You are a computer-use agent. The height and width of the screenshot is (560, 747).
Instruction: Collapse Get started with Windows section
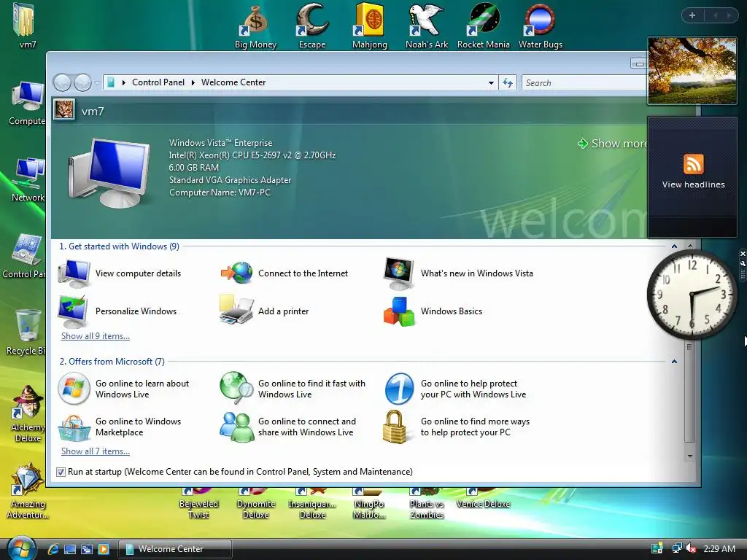(674, 246)
